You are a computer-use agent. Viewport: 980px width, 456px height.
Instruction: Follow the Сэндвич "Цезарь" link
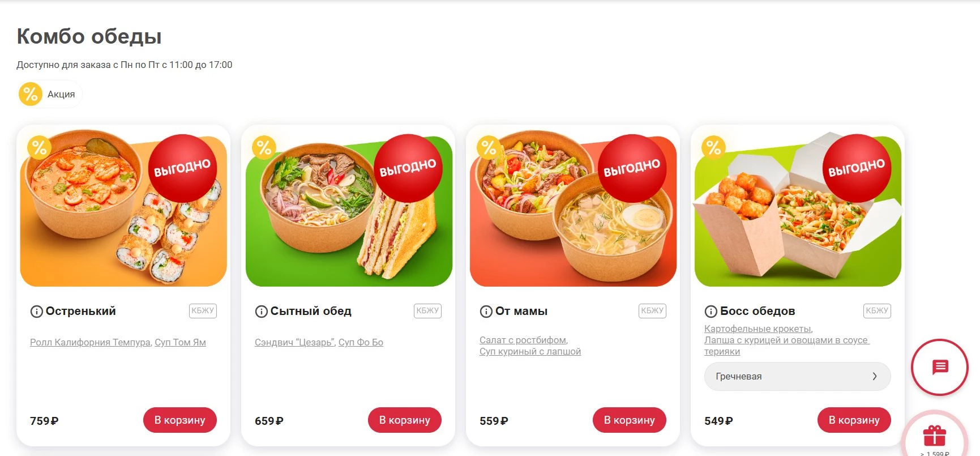click(x=294, y=342)
